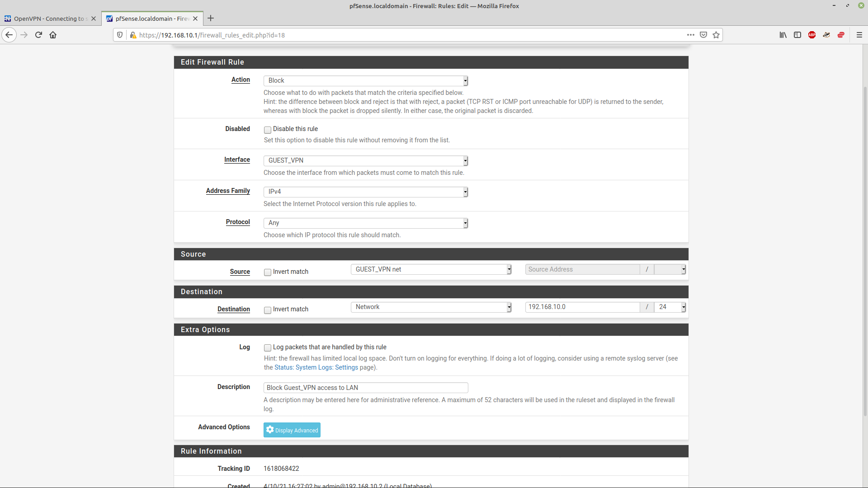The image size is (868, 488).
Task: Save the page to Pocket
Action: tap(703, 35)
